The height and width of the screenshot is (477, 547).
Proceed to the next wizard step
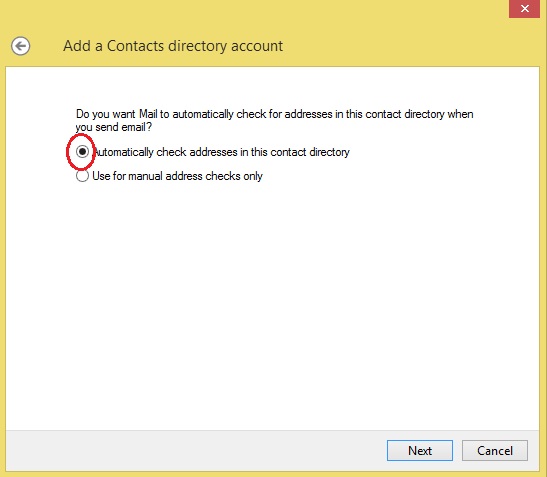420,450
